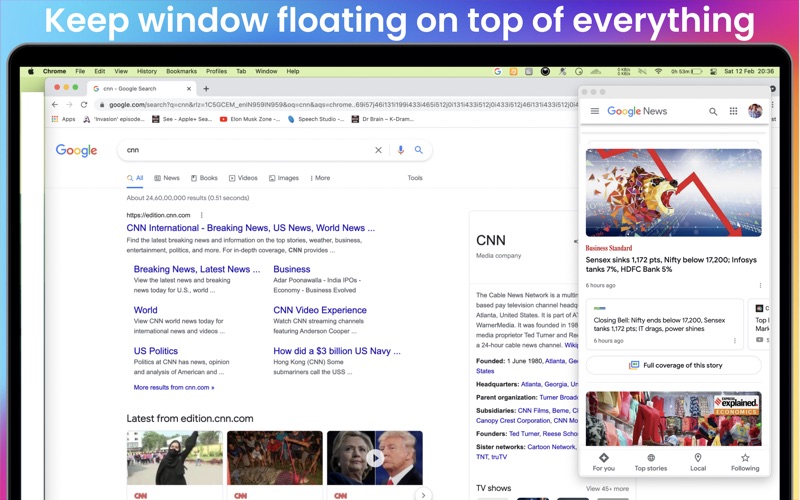
Task: Select the All results tab
Action: click(x=135, y=178)
